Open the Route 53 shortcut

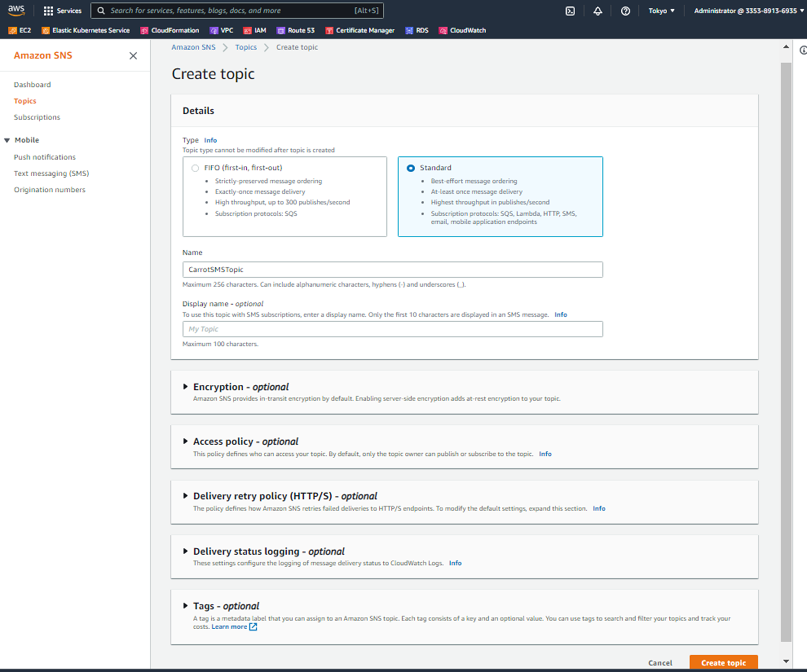pyautogui.click(x=296, y=30)
